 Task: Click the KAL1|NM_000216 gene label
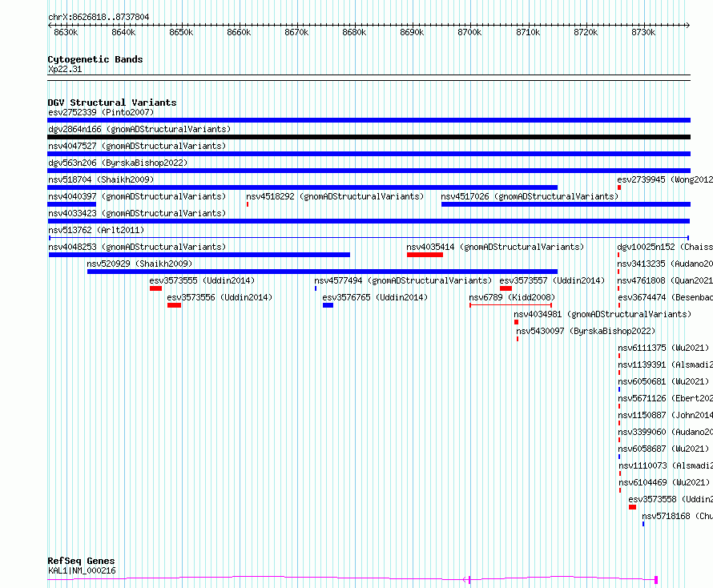pyautogui.click(x=82, y=570)
